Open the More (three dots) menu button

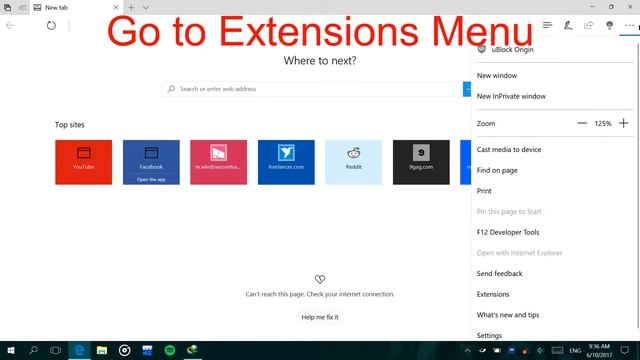click(x=629, y=25)
